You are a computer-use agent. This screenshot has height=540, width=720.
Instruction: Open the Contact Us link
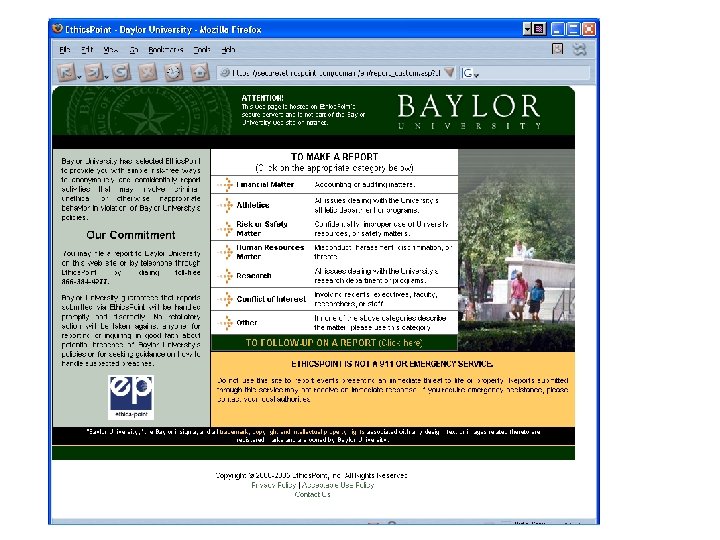tap(312, 495)
